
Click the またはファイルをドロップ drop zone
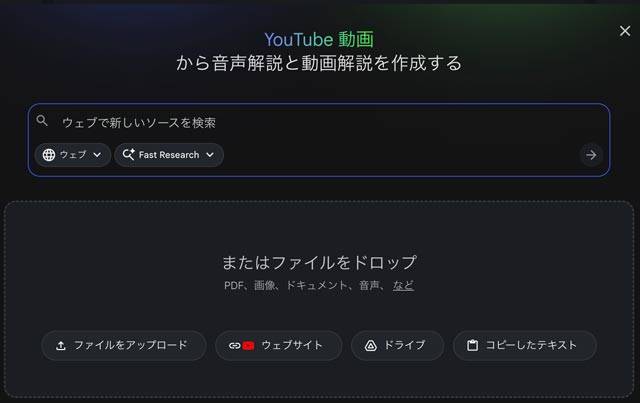[x=319, y=299]
